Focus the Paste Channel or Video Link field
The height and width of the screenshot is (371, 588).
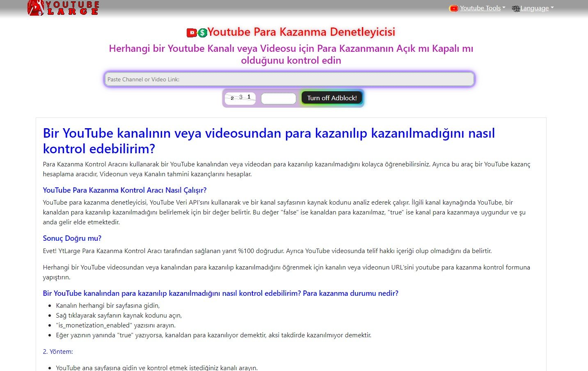tap(289, 79)
